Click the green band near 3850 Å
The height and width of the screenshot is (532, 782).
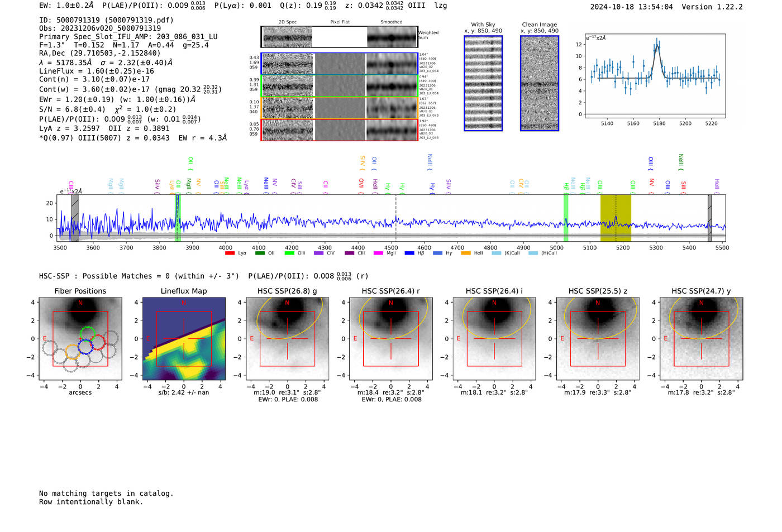tap(178, 218)
